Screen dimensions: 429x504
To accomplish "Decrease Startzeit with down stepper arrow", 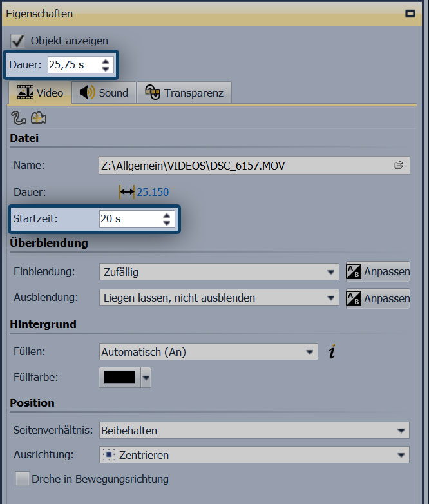I will [166, 223].
